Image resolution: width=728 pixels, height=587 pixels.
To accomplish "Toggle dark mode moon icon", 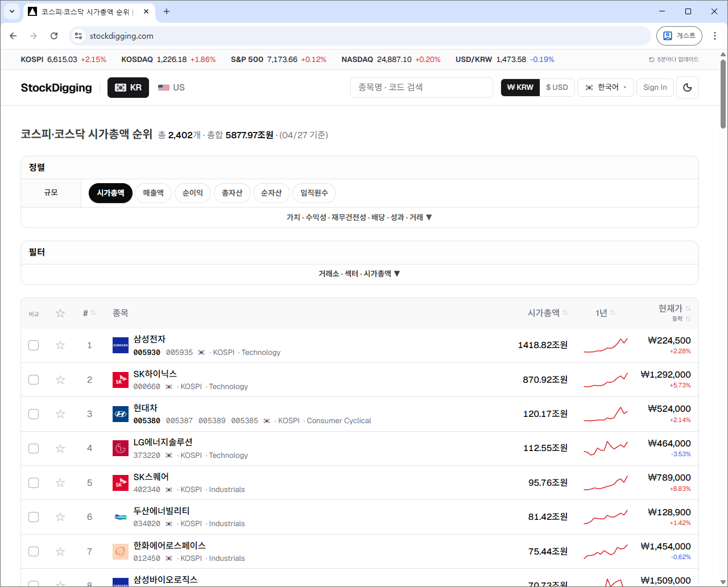I will 688,88.
